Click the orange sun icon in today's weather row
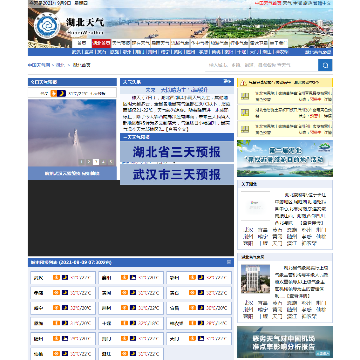This screenshot has height=360, width=360. 54,94
